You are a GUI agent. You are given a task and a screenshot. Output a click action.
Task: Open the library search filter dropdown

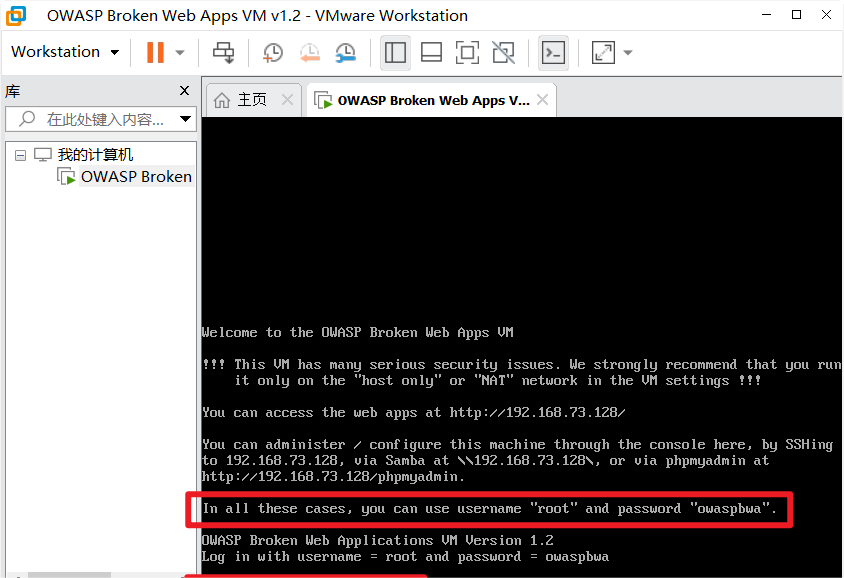pos(186,119)
